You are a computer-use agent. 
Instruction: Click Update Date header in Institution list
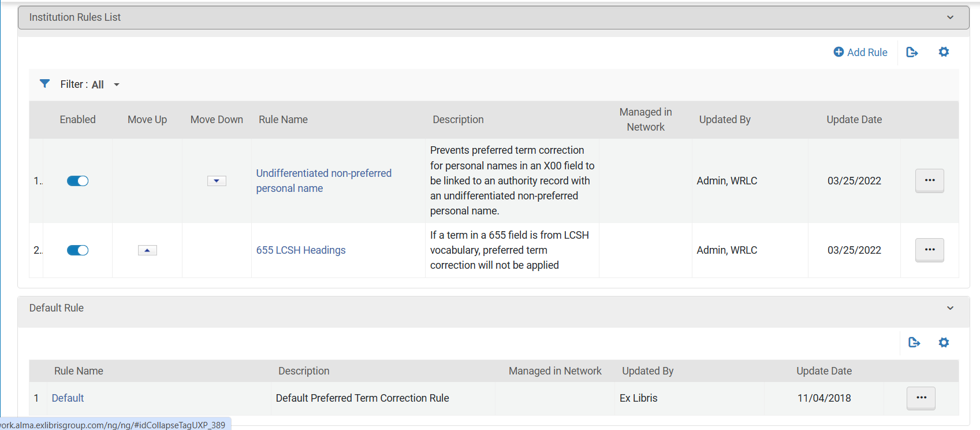pos(854,120)
